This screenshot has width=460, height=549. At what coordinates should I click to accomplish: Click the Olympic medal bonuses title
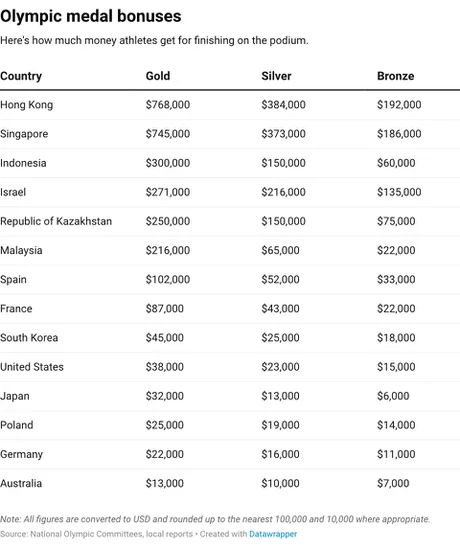(91, 16)
